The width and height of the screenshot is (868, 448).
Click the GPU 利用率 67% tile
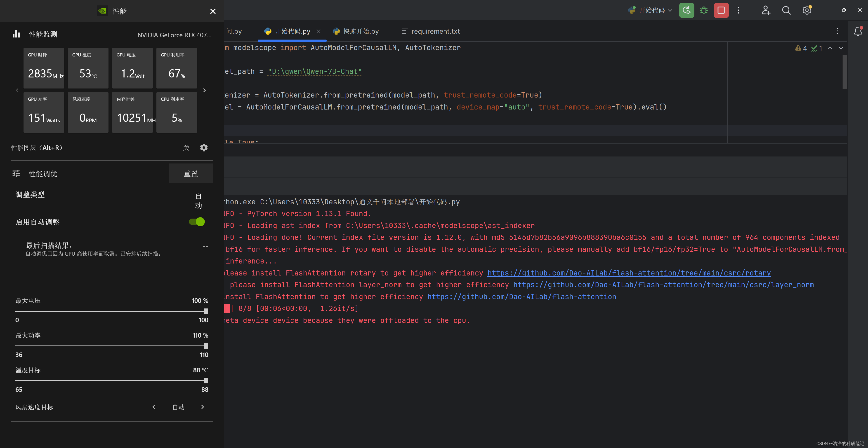tap(177, 68)
